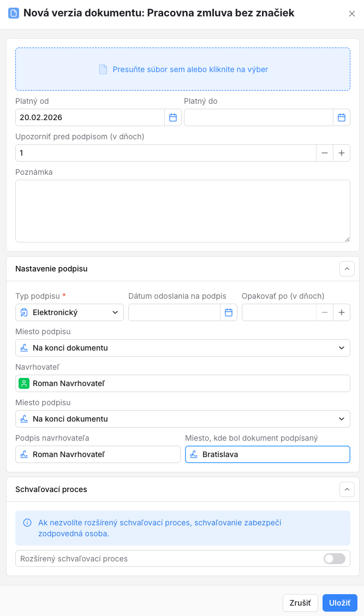
Task: Open the Platný do calendar picker
Action: [342, 117]
